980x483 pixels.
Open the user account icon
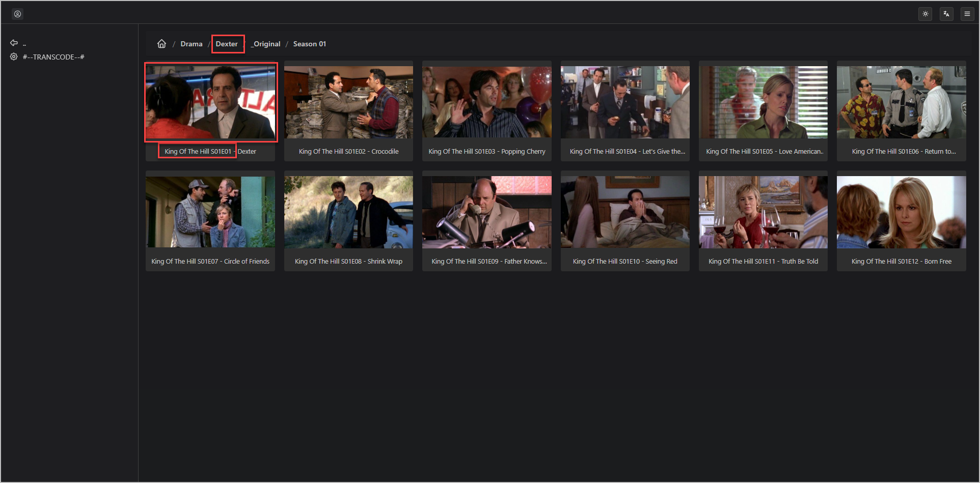(x=17, y=14)
